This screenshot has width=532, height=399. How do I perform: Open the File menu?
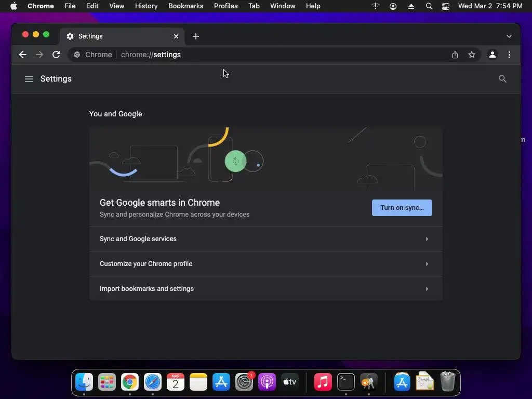[70, 6]
